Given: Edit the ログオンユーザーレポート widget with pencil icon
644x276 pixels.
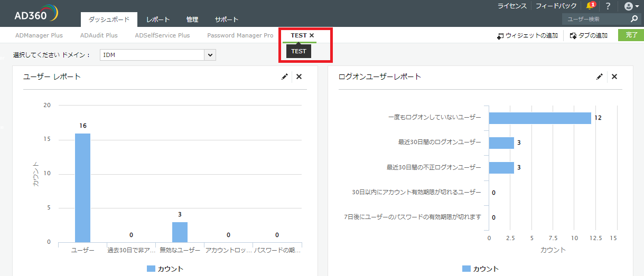Looking at the screenshot, I should pyautogui.click(x=600, y=77).
